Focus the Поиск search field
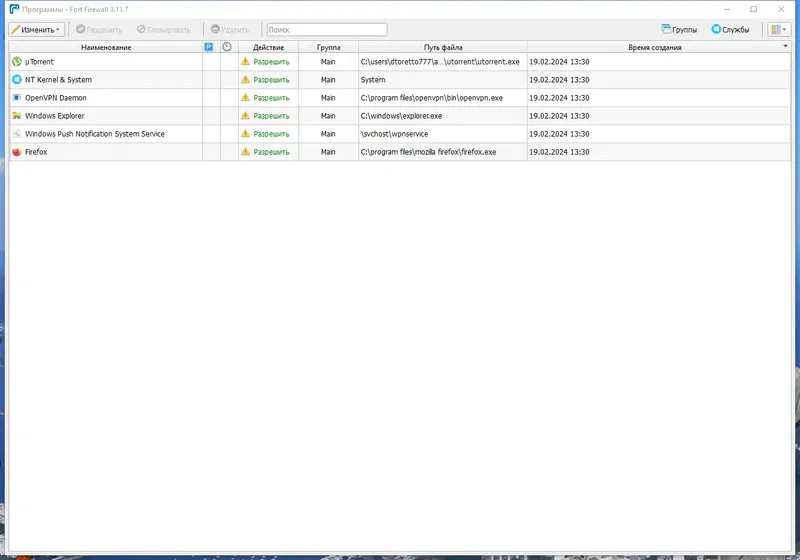The width and height of the screenshot is (800, 560). point(327,30)
